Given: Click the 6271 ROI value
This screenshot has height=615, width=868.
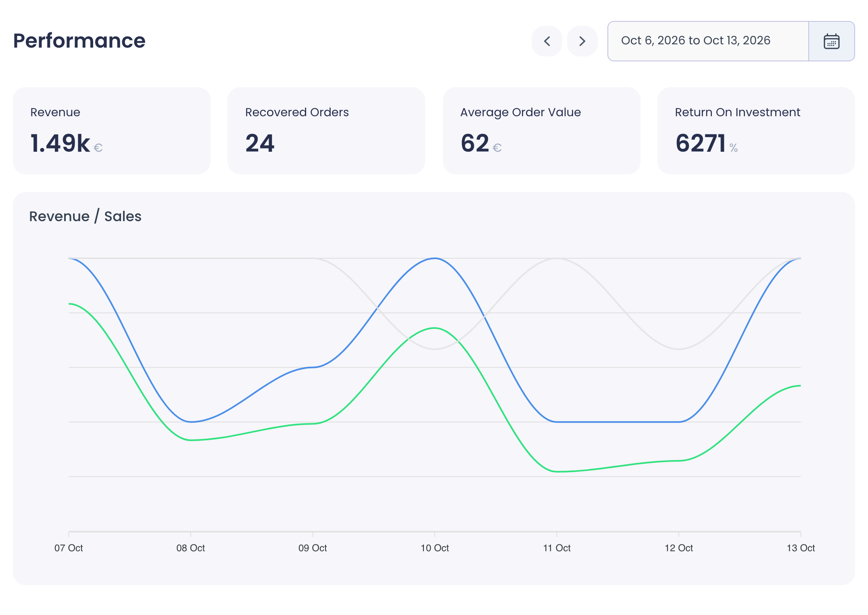Looking at the screenshot, I should point(701,143).
